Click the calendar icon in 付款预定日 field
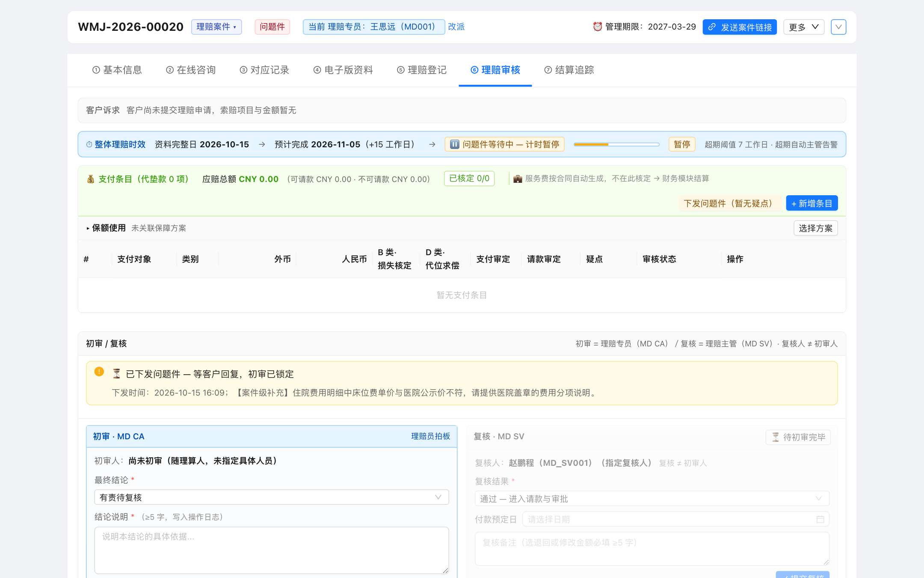This screenshot has width=924, height=578. click(x=820, y=519)
